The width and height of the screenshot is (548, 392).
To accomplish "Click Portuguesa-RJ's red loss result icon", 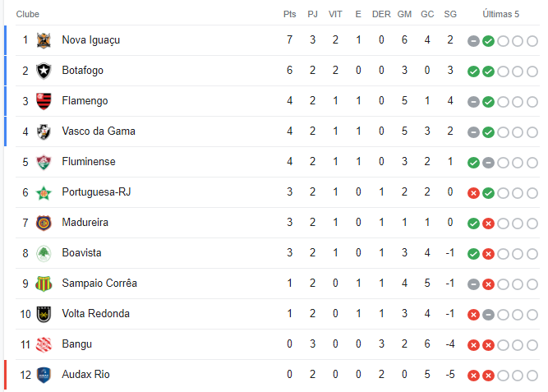I will tap(473, 193).
